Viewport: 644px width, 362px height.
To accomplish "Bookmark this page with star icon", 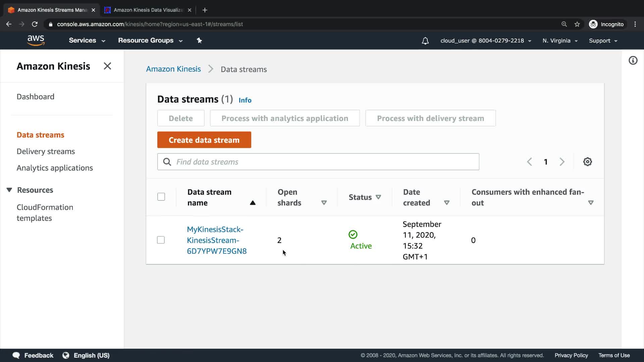I will [x=577, y=24].
